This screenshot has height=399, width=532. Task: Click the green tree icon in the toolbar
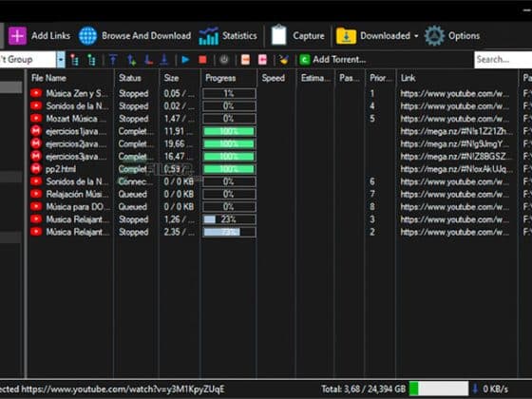coord(91,60)
